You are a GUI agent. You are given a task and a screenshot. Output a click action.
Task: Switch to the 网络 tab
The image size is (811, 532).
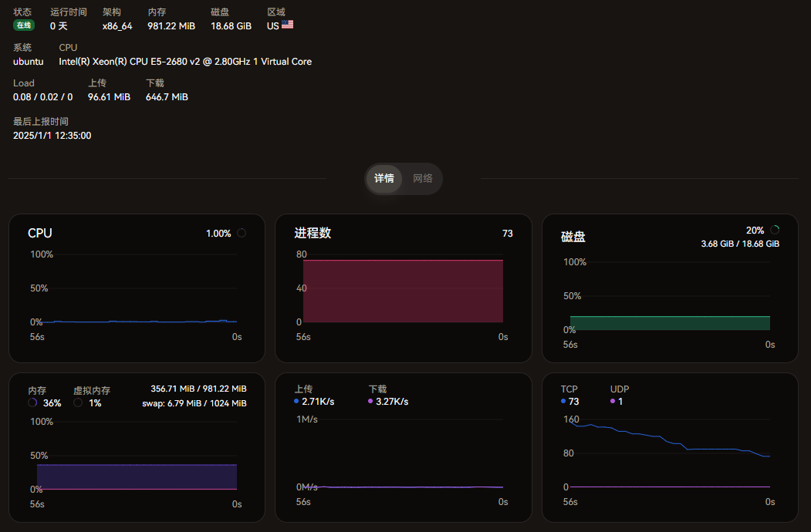[x=423, y=178]
